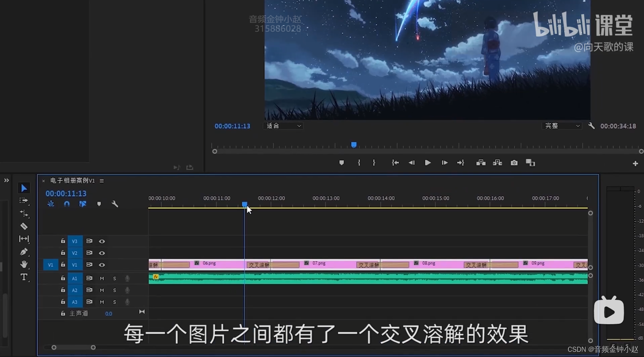Target the V2 track header

point(75,253)
